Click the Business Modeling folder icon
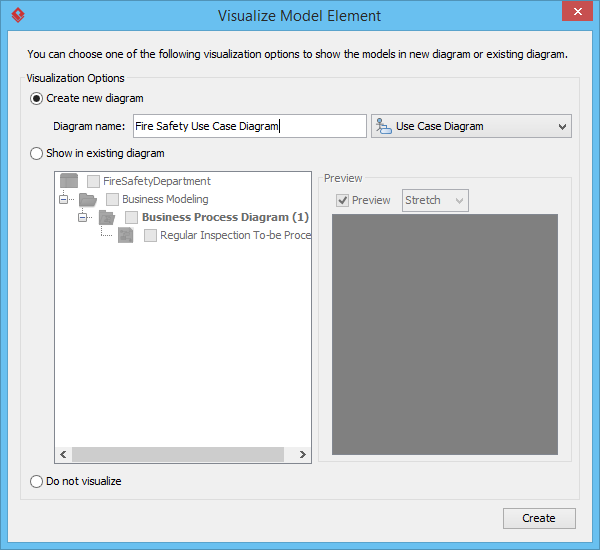Image resolution: width=600 pixels, height=550 pixels. coord(88,199)
